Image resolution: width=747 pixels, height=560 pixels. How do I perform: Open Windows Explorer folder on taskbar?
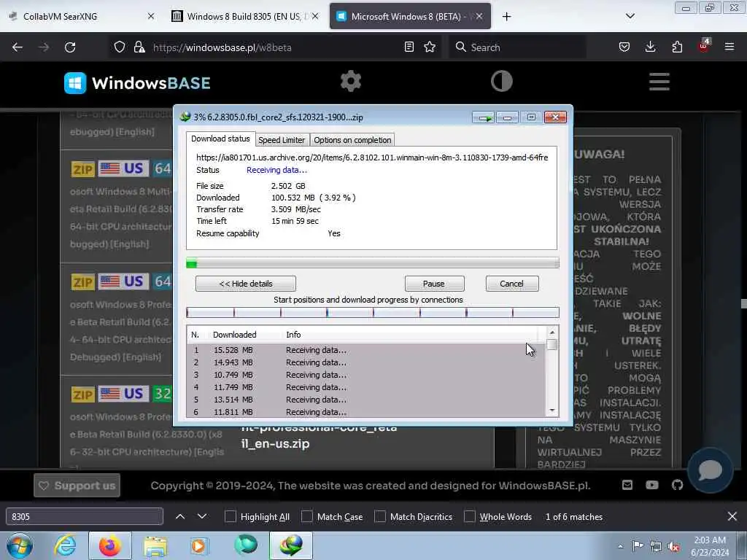point(155,545)
